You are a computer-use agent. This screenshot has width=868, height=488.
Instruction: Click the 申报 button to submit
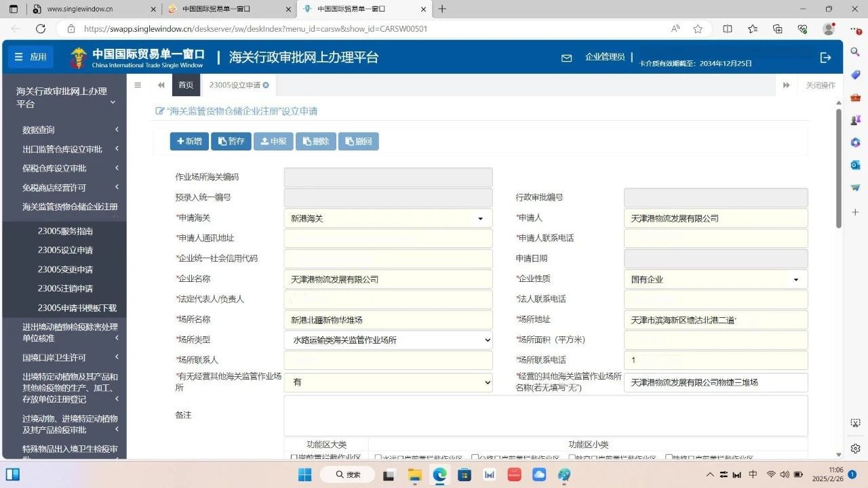pos(273,141)
